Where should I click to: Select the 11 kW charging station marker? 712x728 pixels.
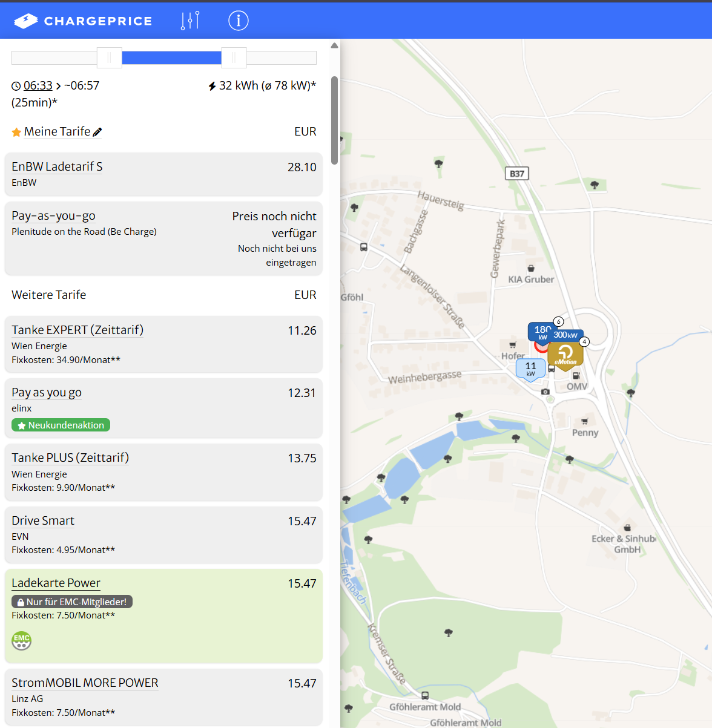click(530, 369)
